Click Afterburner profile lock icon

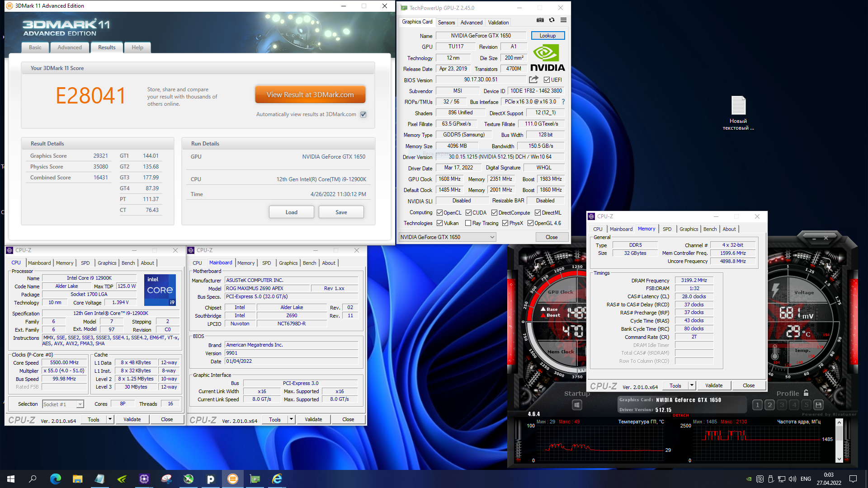point(806,393)
